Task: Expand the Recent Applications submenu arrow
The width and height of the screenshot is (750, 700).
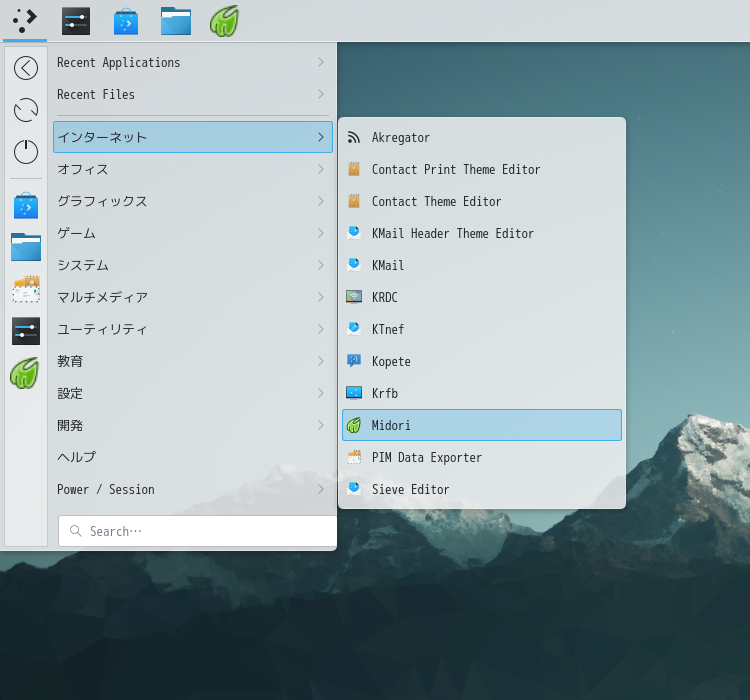Action: [x=321, y=62]
